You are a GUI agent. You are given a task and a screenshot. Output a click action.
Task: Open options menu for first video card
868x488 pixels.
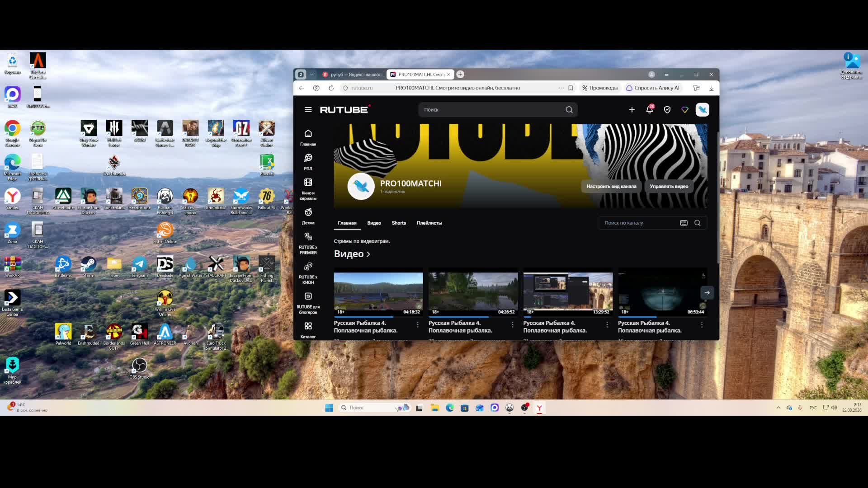tap(418, 324)
